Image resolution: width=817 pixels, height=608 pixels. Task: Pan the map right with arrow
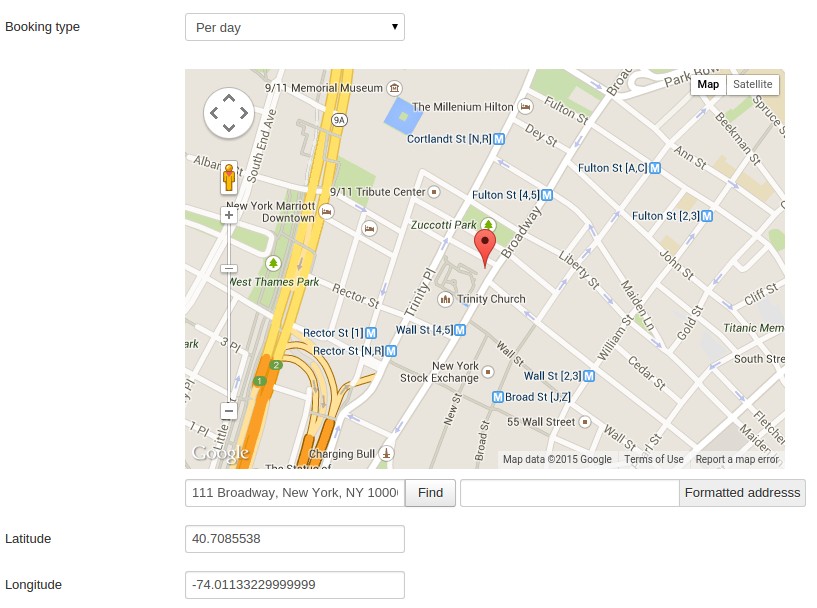(x=244, y=113)
